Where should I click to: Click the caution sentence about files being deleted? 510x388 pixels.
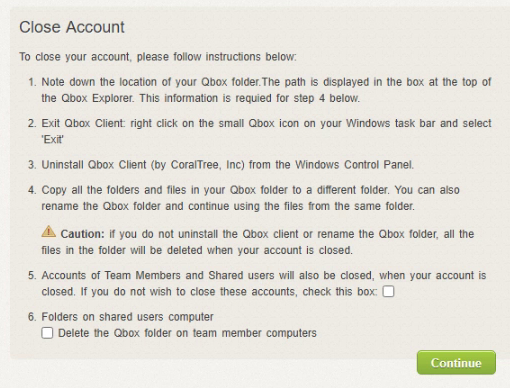[x=257, y=242]
